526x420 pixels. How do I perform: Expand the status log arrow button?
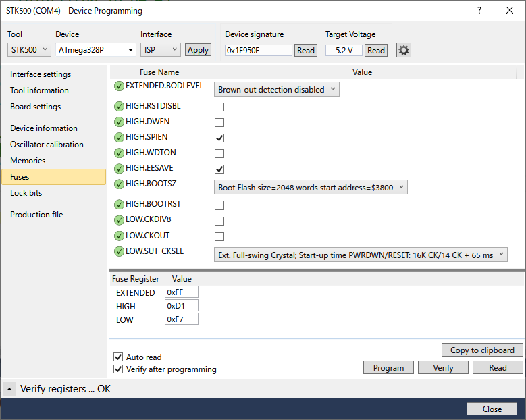point(9,389)
